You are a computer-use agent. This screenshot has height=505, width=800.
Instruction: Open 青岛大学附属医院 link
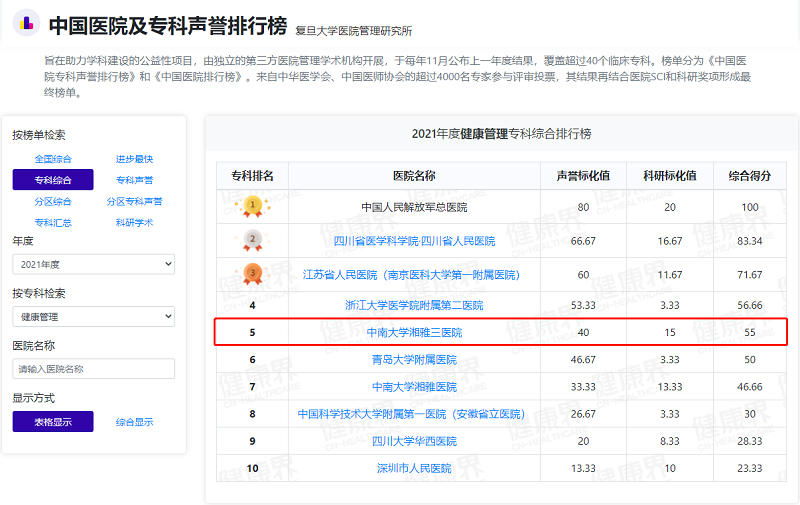tap(414, 360)
